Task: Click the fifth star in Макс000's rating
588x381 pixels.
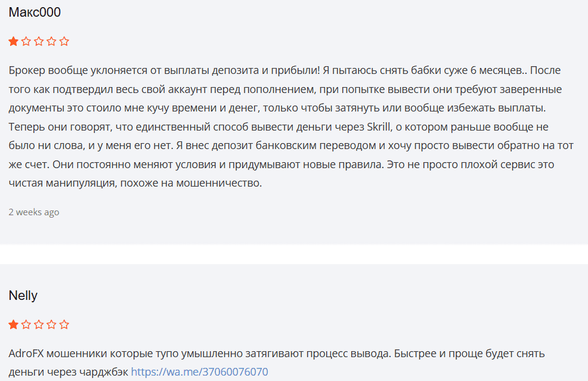Action: [64, 42]
